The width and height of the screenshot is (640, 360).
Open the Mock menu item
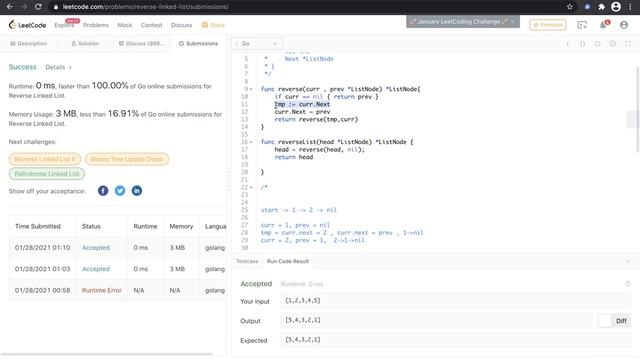124,25
